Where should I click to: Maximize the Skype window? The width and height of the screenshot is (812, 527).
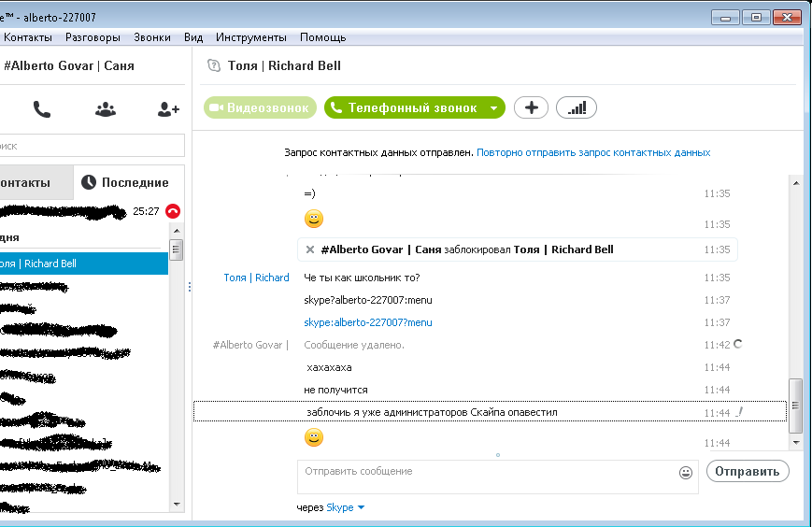(756, 18)
